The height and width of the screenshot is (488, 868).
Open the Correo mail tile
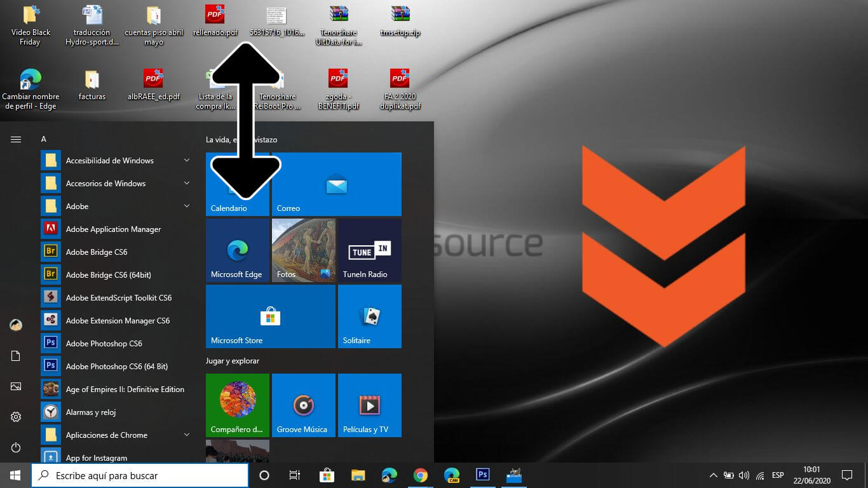point(337,184)
